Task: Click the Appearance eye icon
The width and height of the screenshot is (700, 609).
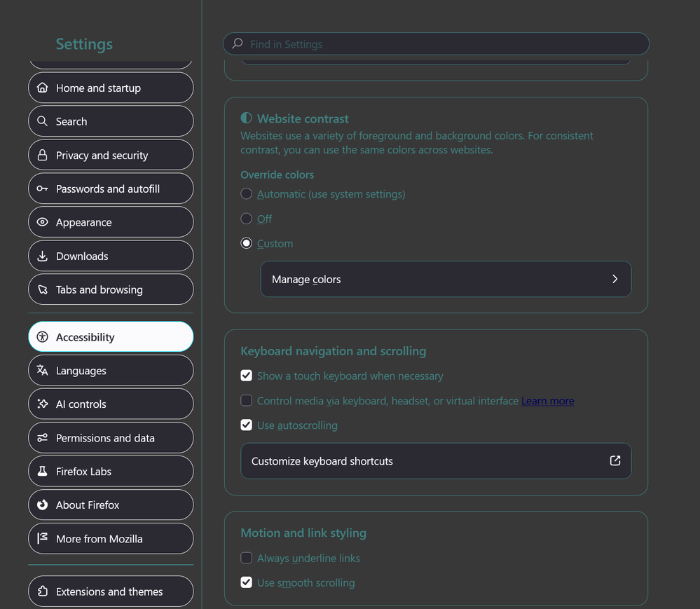Action: click(43, 222)
